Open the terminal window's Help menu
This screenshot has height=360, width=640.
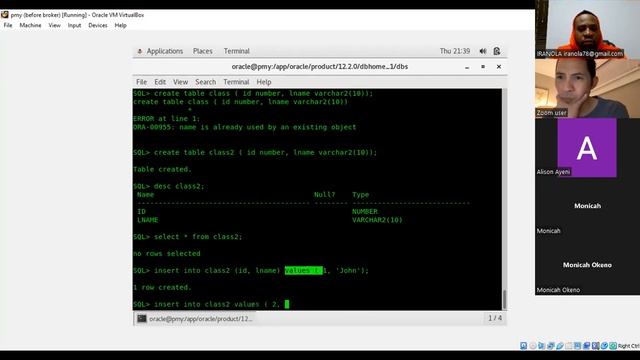coord(264,82)
